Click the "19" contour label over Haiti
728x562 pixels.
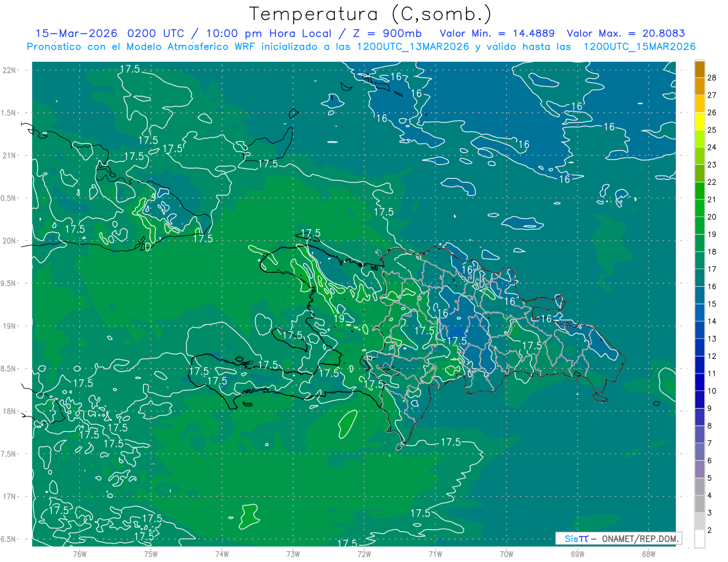coord(340,318)
